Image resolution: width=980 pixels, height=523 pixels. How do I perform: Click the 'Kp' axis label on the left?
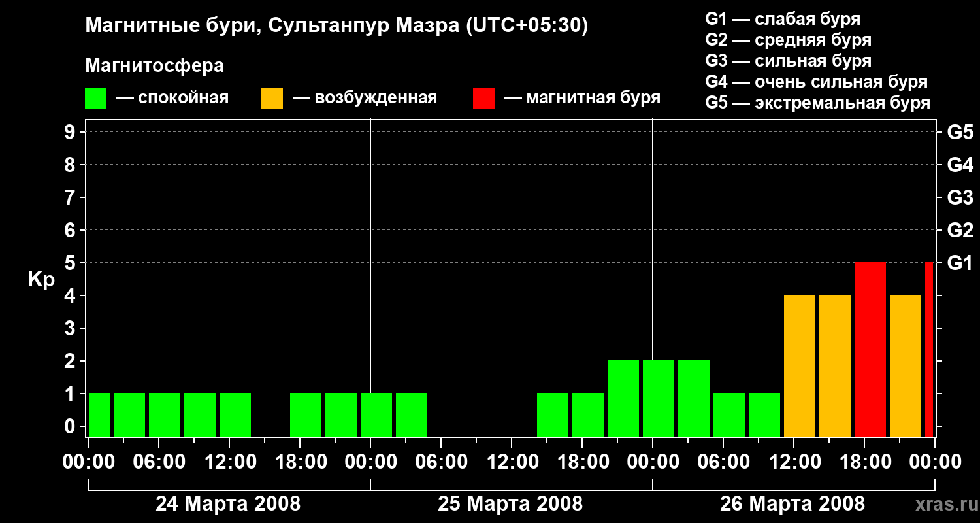41,280
